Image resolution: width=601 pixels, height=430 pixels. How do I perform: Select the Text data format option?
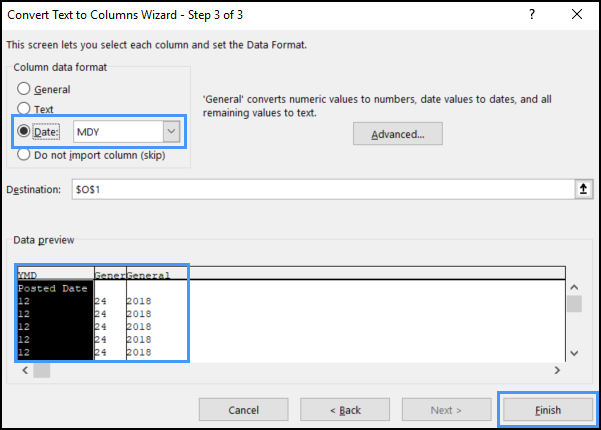coord(23,109)
